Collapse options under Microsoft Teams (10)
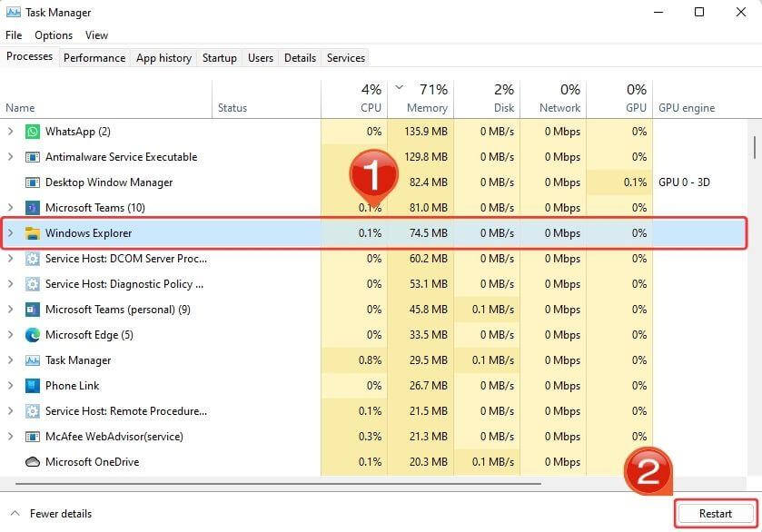This screenshot has height=532, width=762. click(10, 208)
